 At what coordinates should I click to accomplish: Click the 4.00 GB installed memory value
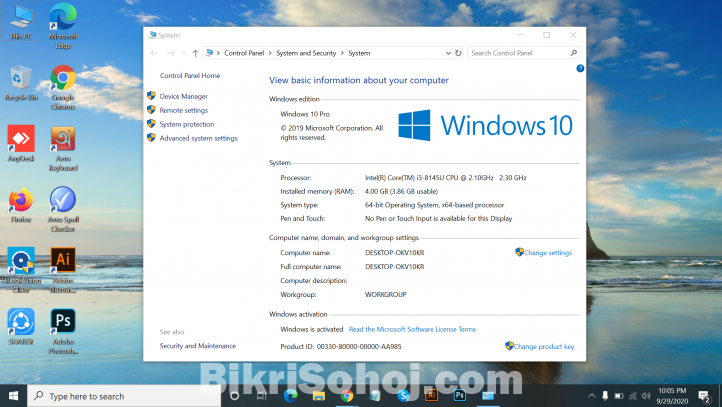point(401,191)
